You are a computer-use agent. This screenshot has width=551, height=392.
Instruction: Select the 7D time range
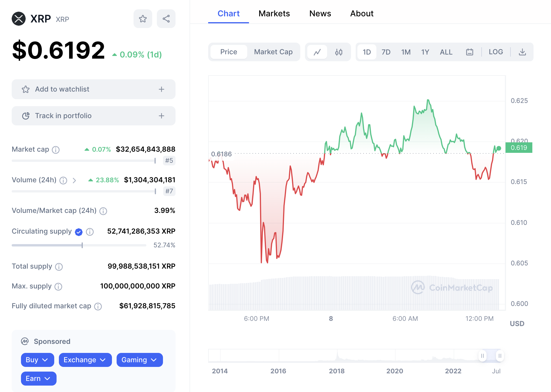386,52
